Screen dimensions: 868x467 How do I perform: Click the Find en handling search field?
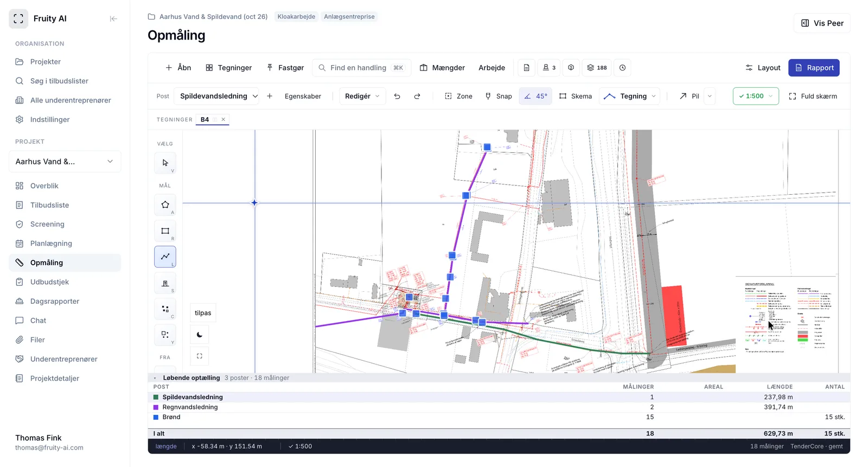(x=361, y=68)
